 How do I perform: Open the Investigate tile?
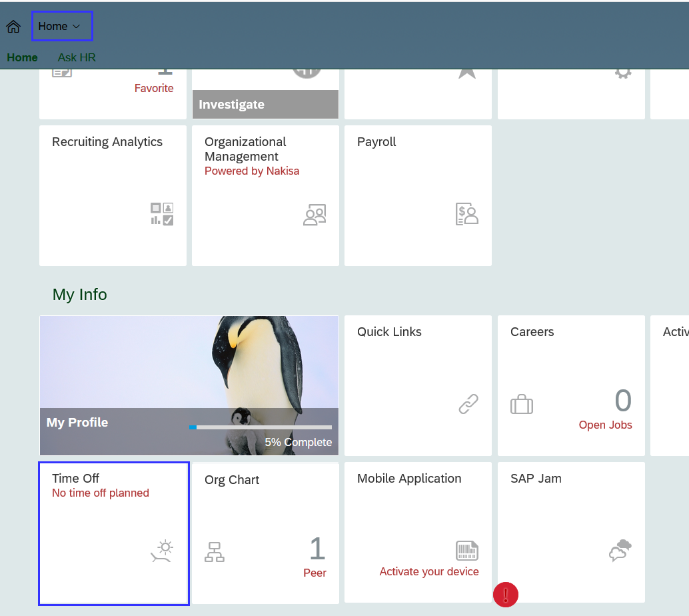coord(265,104)
